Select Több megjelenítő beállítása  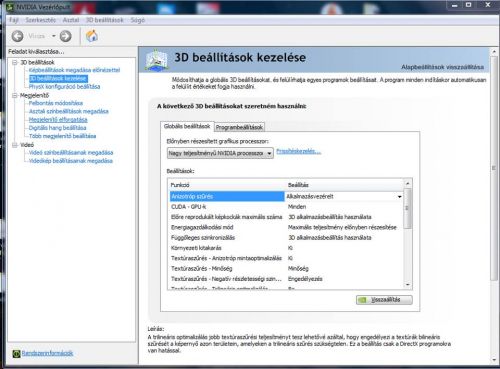(62, 136)
